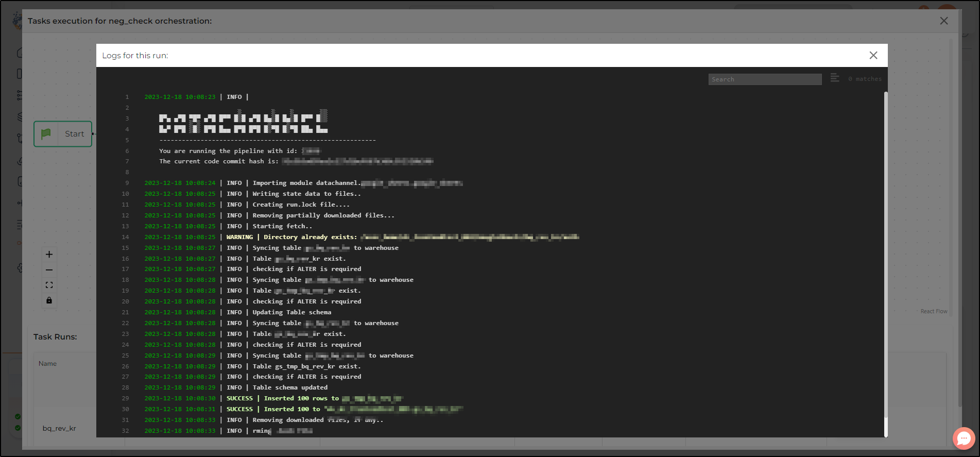Click the 'Task Runs:' heading
This screenshot has width=980, height=457.
tap(55, 336)
